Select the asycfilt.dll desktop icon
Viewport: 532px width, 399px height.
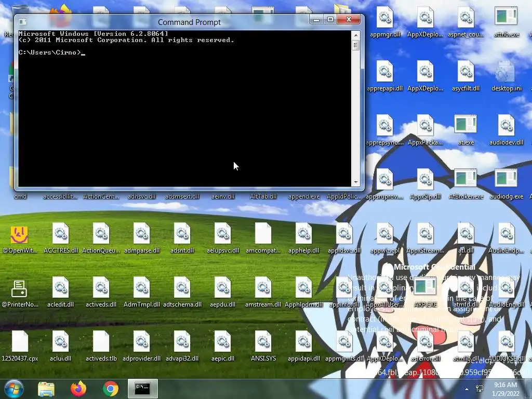point(466,76)
